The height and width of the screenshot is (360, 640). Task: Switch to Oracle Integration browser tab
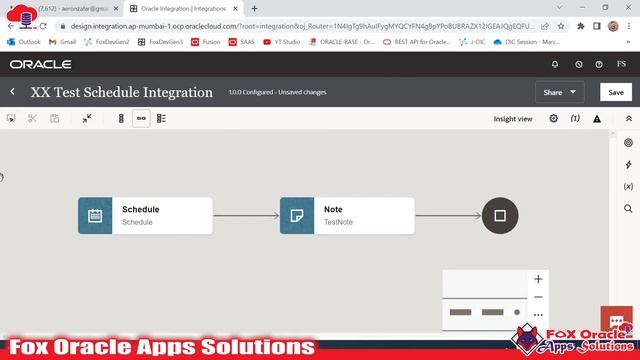pyautogui.click(x=183, y=9)
